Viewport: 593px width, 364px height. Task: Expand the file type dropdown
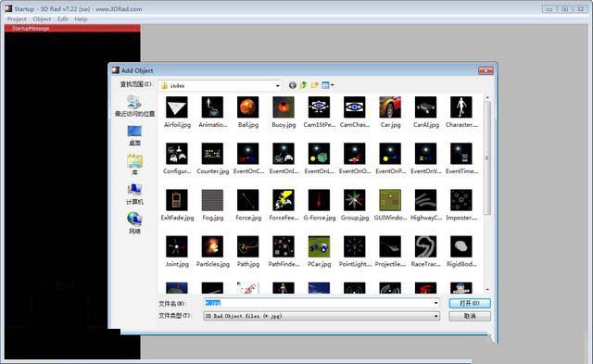tap(435, 316)
